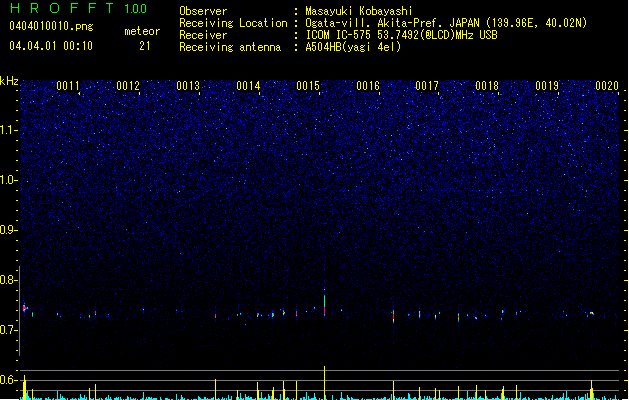
Task: Click the 1.0 kHz axis label
Action: [8, 180]
